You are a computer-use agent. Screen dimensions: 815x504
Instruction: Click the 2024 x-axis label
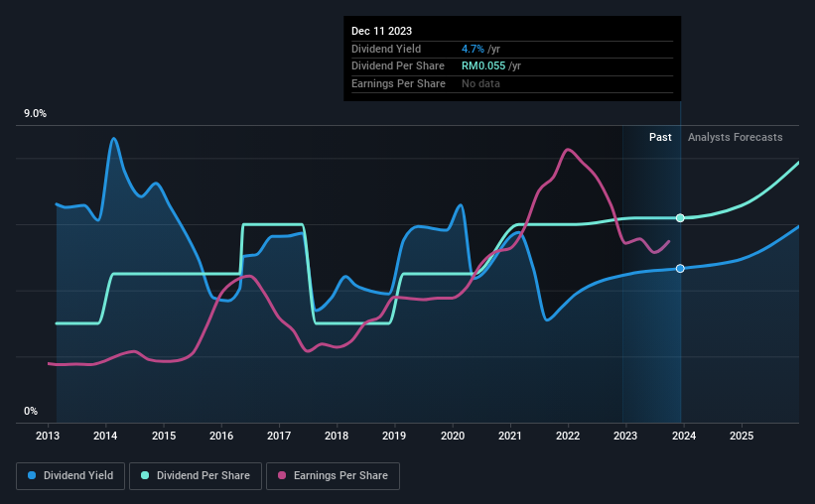[x=684, y=436]
